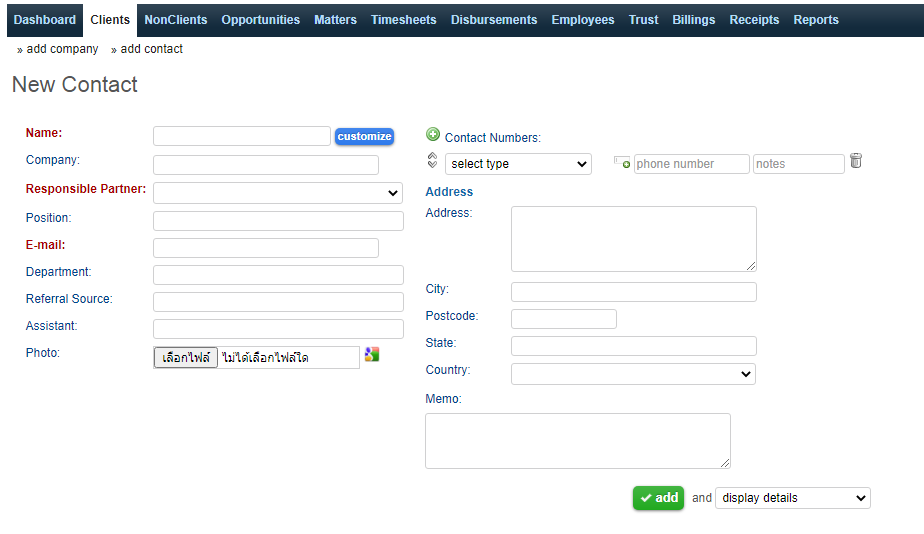924x534 pixels.
Task: Click the small icon before phone number field
Action: pyautogui.click(x=622, y=163)
